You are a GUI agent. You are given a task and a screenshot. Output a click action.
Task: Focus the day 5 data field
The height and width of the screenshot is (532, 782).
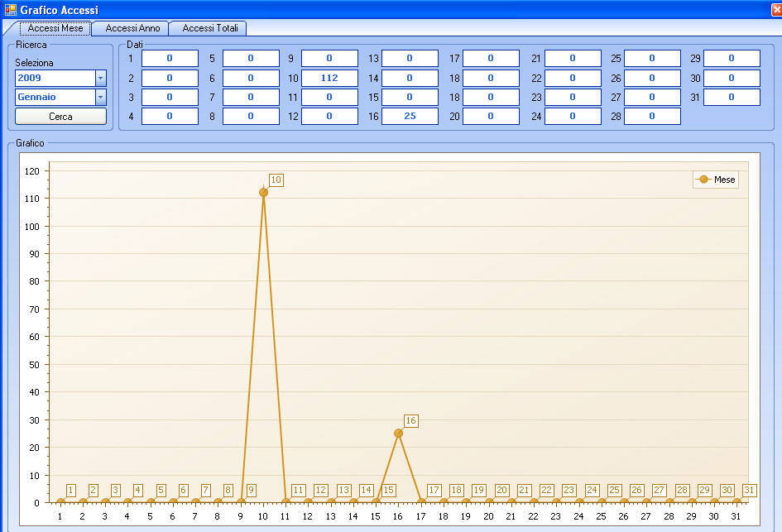[251, 59]
